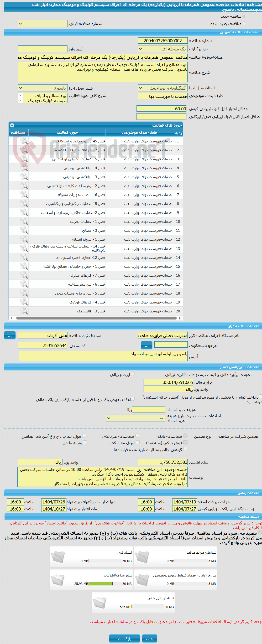This screenshot has height=644, width=262.
Task: Click view icon in row 18
Action: coord(24,293)
